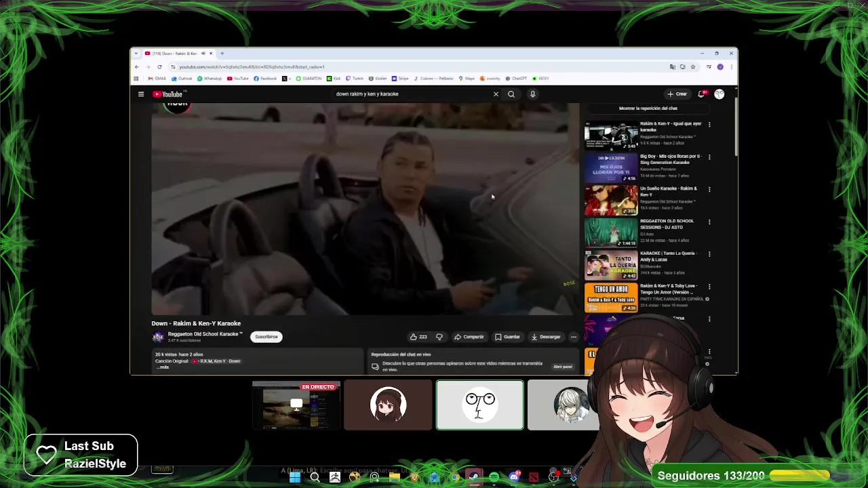868x488 pixels.
Task: Bookmark this page with the star
Action: click(692, 67)
